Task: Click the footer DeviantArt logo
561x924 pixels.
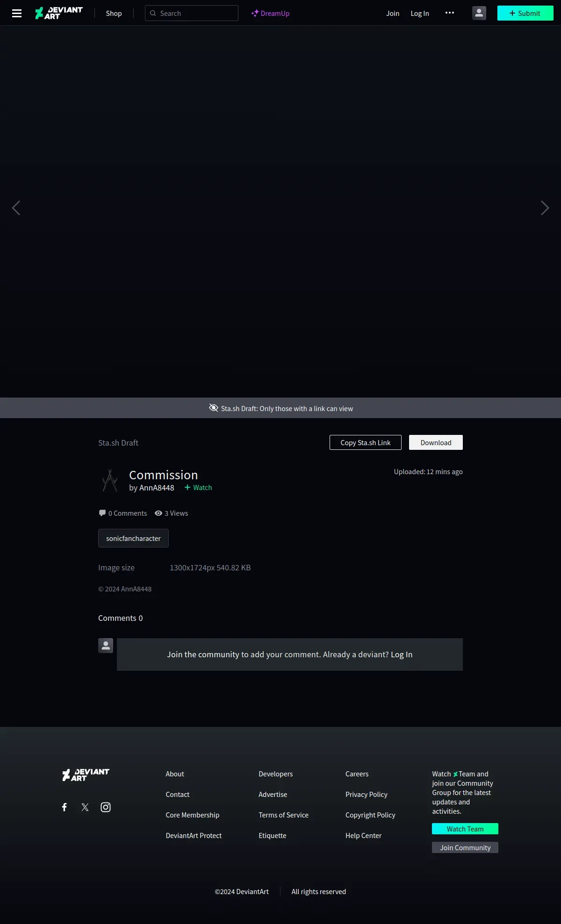Action: (x=86, y=775)
